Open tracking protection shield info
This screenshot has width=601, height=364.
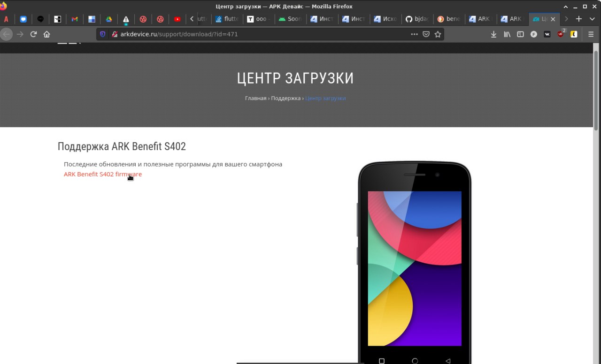[x=103, y=34]
